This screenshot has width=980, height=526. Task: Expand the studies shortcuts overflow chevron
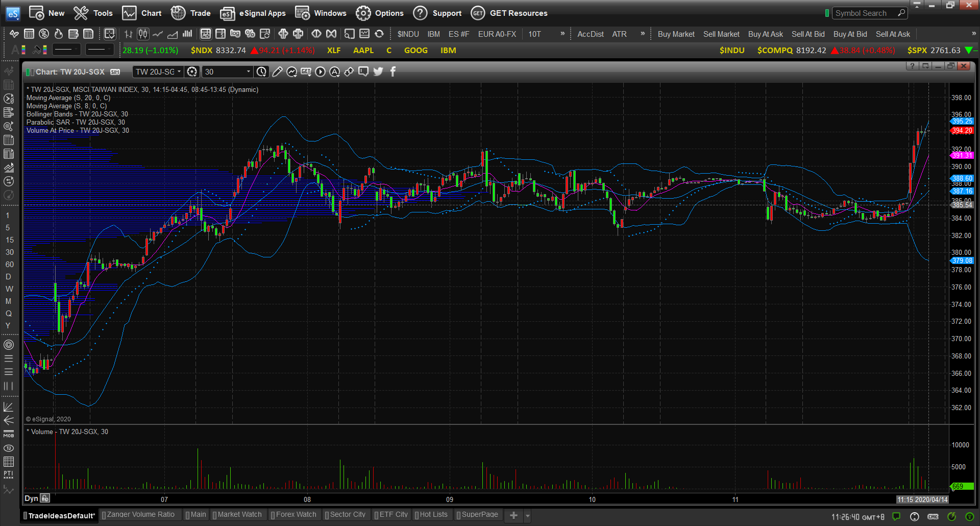(643, 34)
